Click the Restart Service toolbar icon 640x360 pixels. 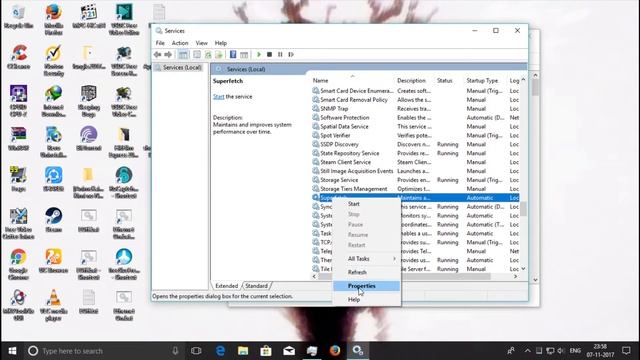tap(291, 54)
